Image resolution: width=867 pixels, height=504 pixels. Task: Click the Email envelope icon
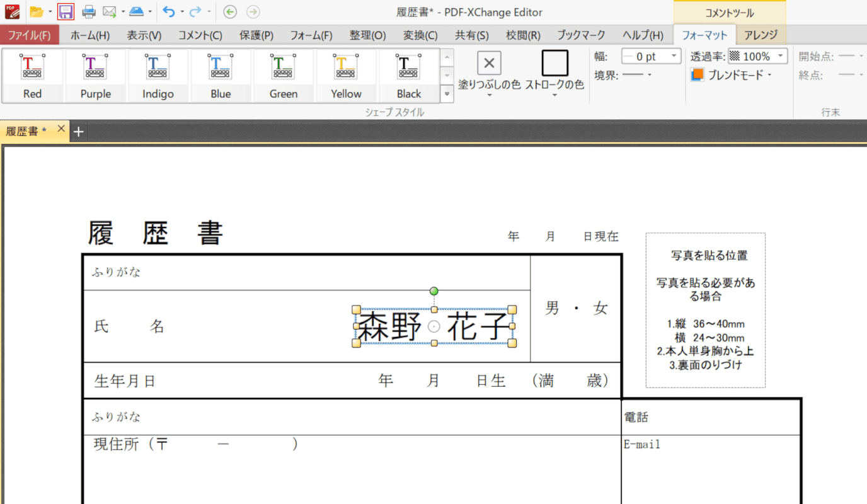click(x=109, y=11)
